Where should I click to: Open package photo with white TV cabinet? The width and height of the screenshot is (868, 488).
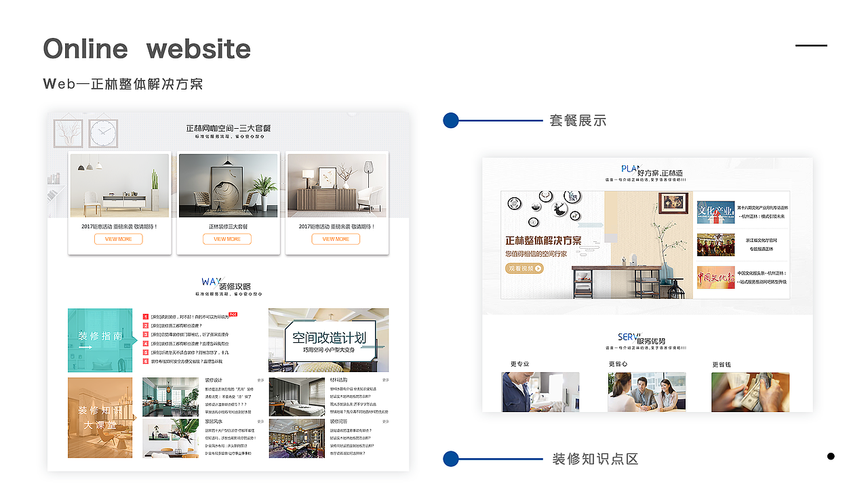click(119, 186)
